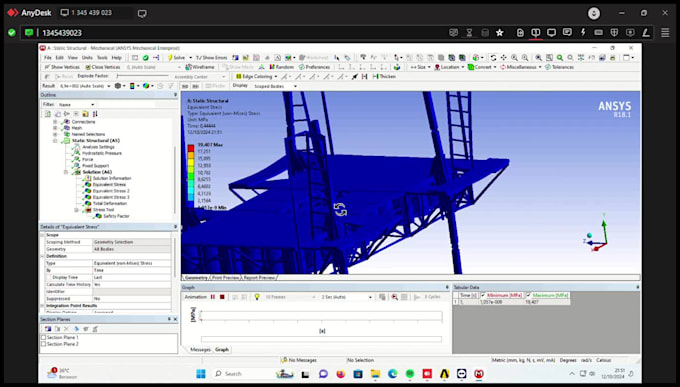This screenshot has height=387, width=680.
Task: Click the green check update icon
Action: (146, 58)
